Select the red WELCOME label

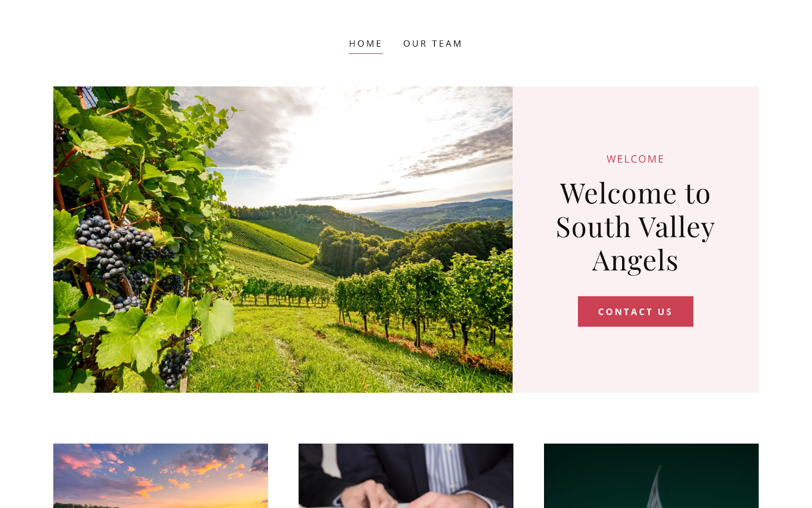[635, 159]
